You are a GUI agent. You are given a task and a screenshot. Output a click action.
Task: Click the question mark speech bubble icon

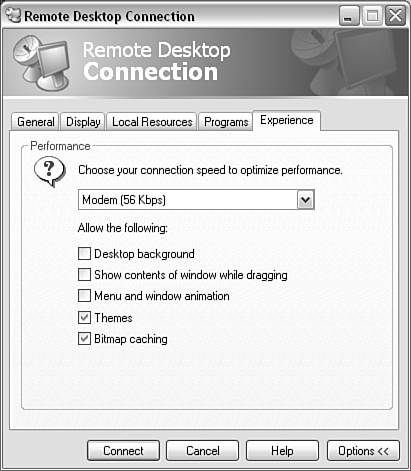(49, 172)
